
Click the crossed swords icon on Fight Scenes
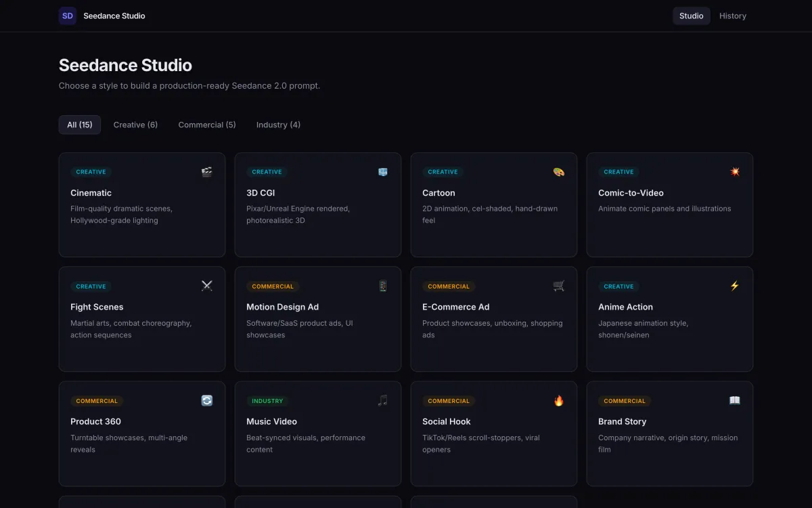tap(207, 286)
